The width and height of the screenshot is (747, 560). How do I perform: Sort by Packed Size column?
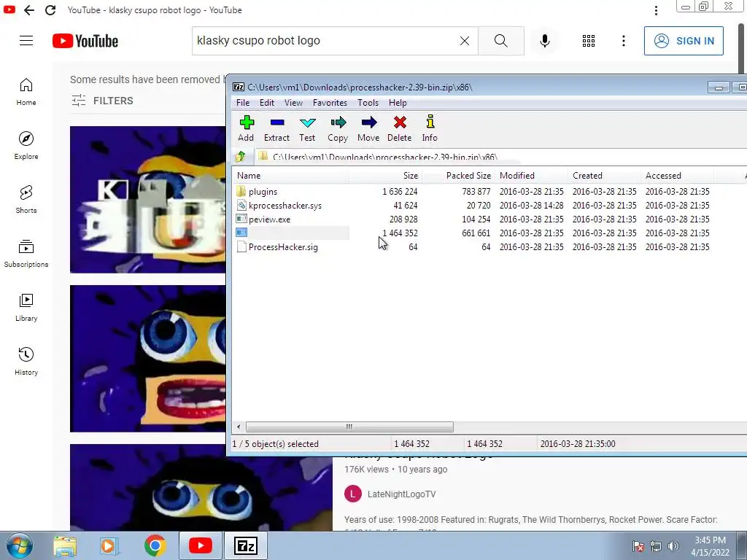(458, 176)
